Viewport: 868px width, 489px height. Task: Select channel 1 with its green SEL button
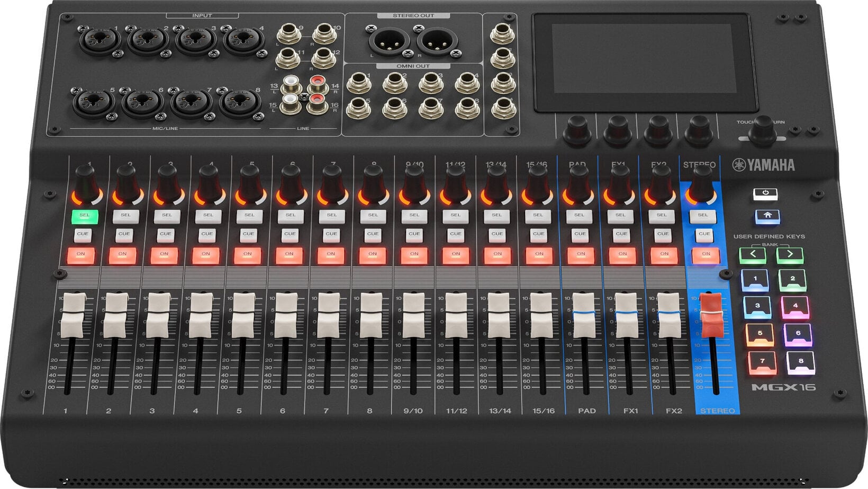pyautogui.click(x=85, y=216)
